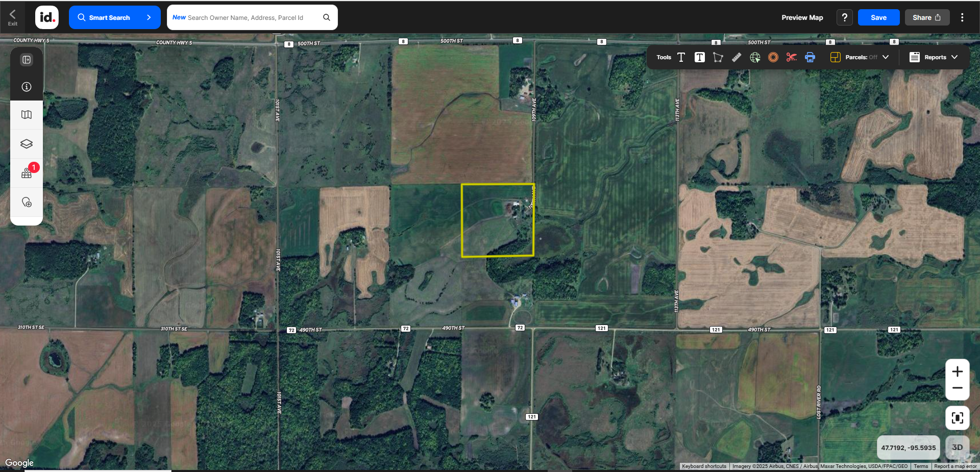Click the Share button
This screenshot has height=472, width=980.
[927, 17]
